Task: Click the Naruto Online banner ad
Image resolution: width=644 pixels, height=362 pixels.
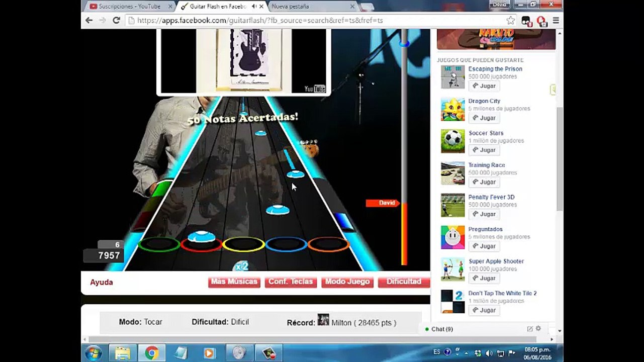Action: [x=496, y=39]
